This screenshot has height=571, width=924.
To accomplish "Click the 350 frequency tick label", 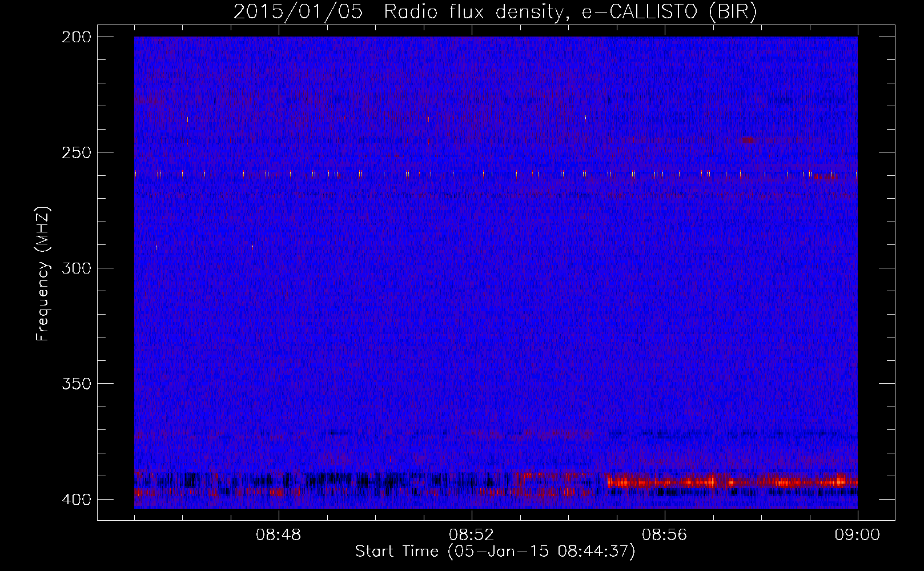I will [x=76, y=384].
